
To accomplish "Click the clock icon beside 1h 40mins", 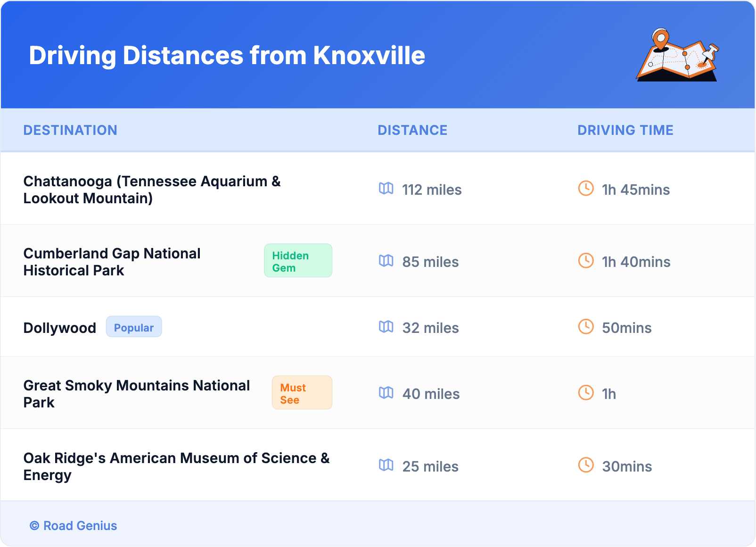I will point(586,261).
